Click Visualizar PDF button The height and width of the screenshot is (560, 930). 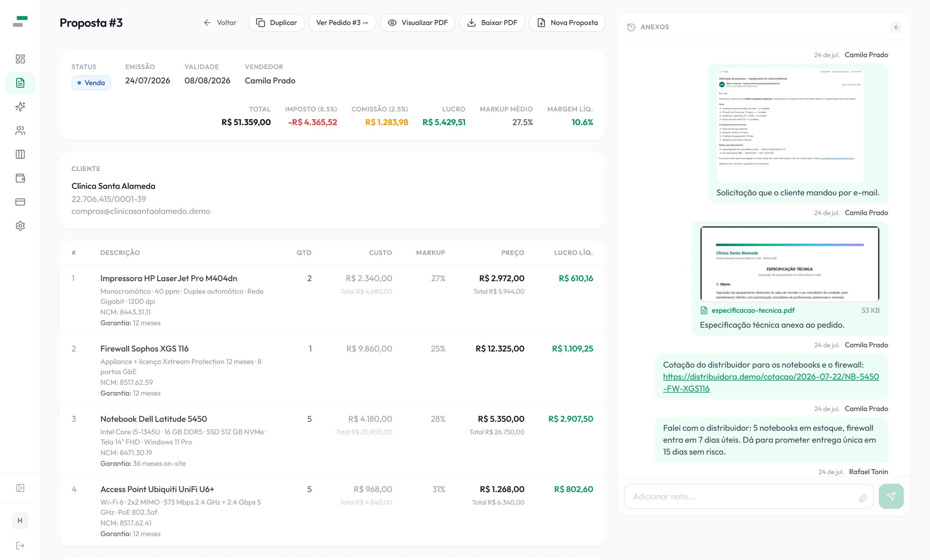417,23
